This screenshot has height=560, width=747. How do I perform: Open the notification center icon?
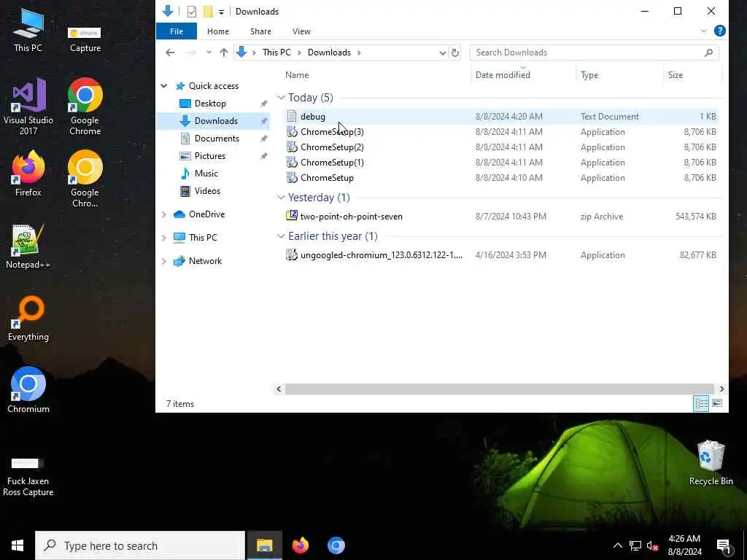pos(724,545)
